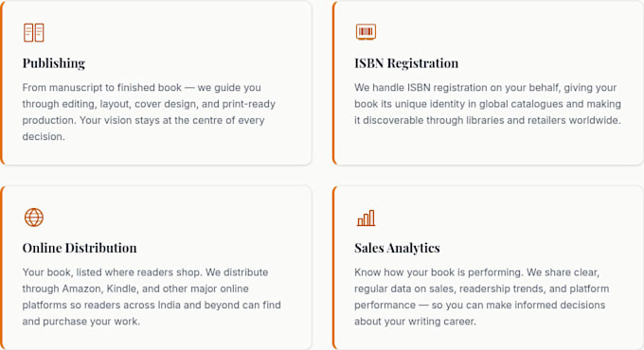Select the ISBN Registration heading
Viewport: 644px width, 350px height.
point(406,63)
